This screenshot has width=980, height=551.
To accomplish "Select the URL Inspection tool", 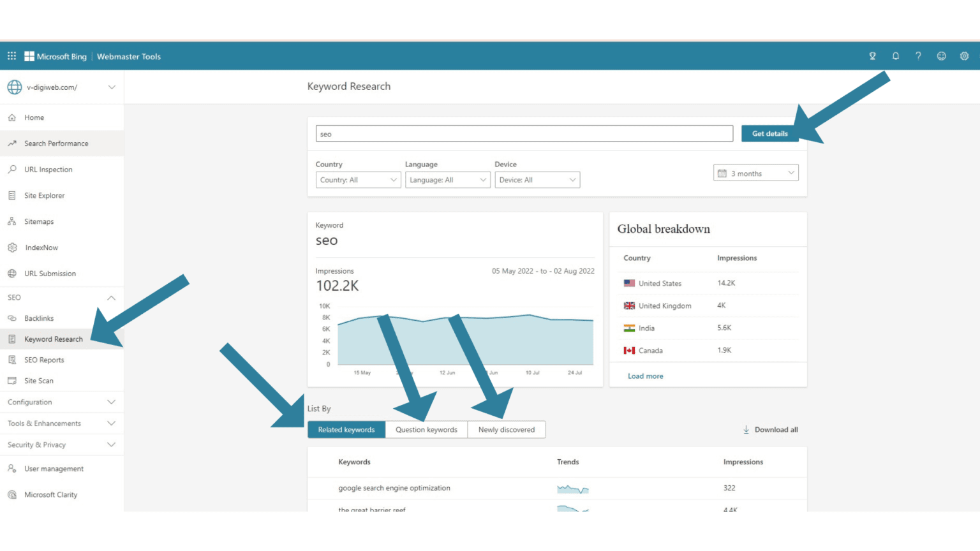I will coord(47,169).
